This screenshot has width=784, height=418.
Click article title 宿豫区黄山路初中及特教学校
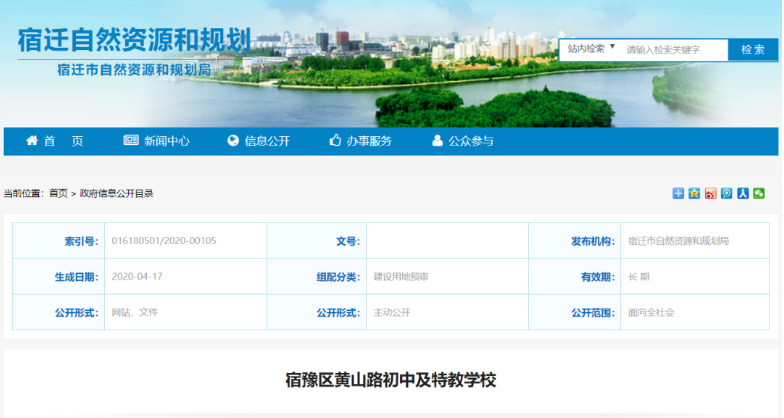[391, 380]
